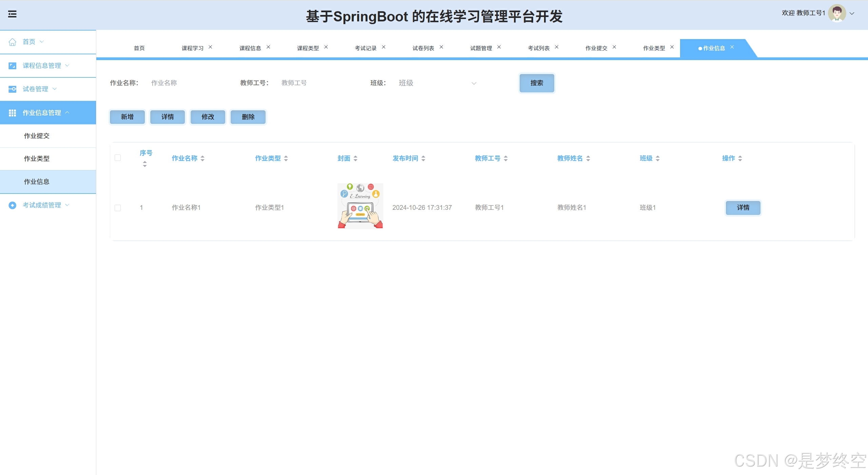Switch to the 考试记录 tab
Image resolution: width=868 pixels, height=475 pixels.
point(365,48)
